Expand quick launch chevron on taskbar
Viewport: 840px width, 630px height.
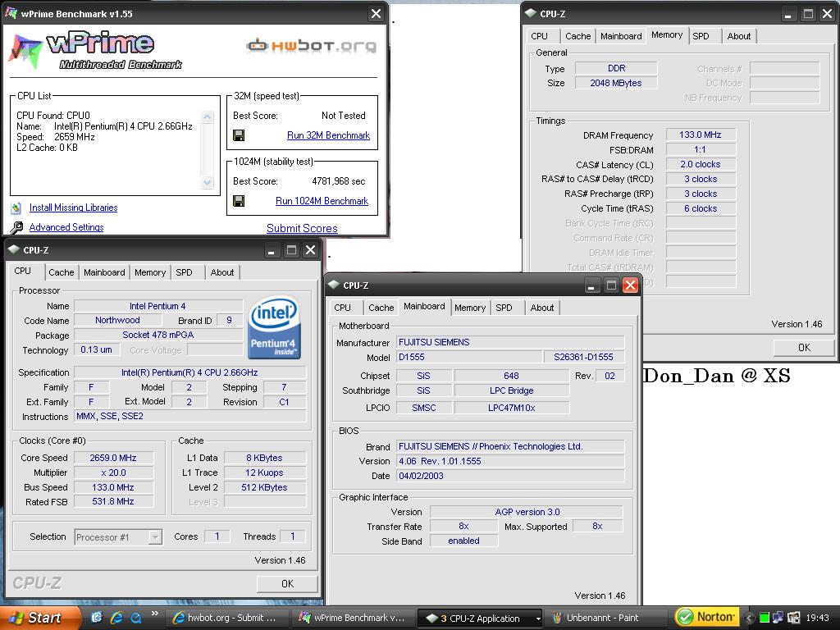pos(155,614)
